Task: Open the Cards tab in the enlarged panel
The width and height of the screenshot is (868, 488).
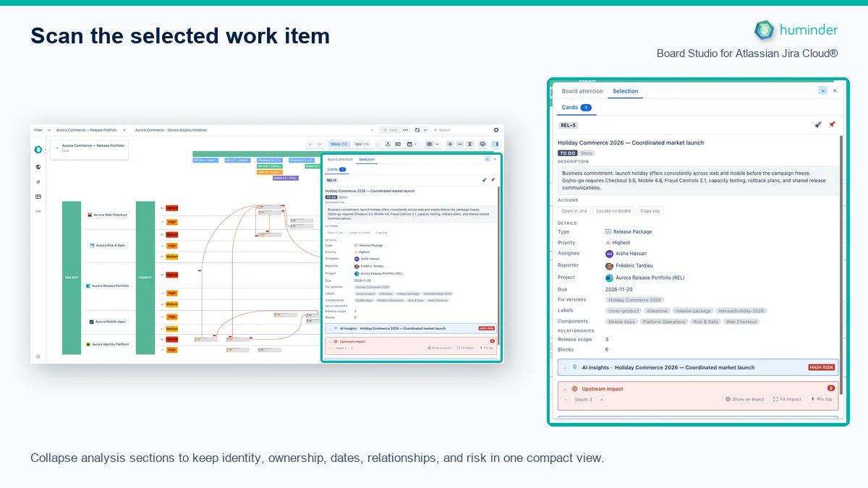Action: point(576,107)
